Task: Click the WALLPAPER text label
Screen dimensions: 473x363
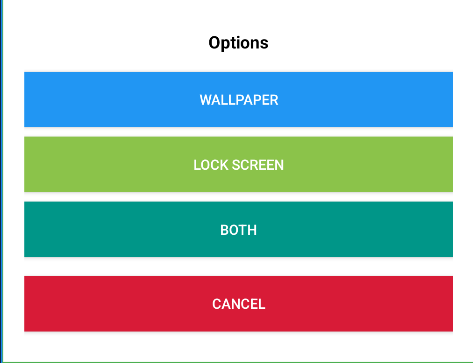Action: point(239,100)
